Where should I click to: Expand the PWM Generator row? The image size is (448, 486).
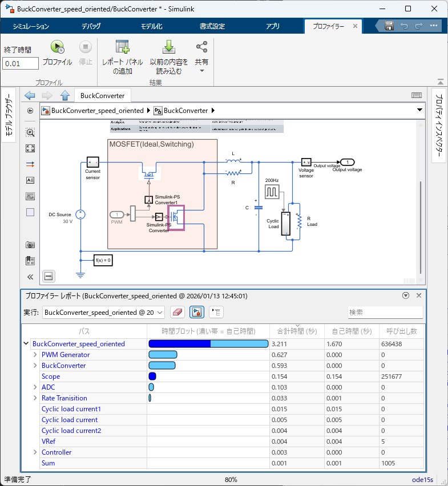35,355
